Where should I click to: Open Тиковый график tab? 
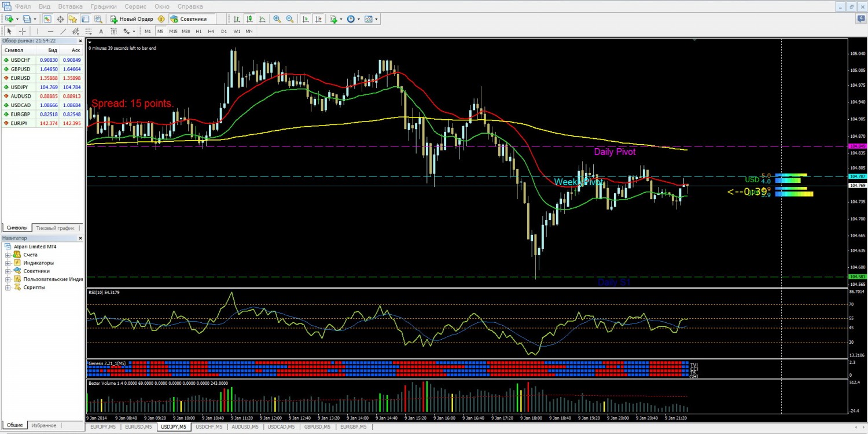click(x=55, y=228)
